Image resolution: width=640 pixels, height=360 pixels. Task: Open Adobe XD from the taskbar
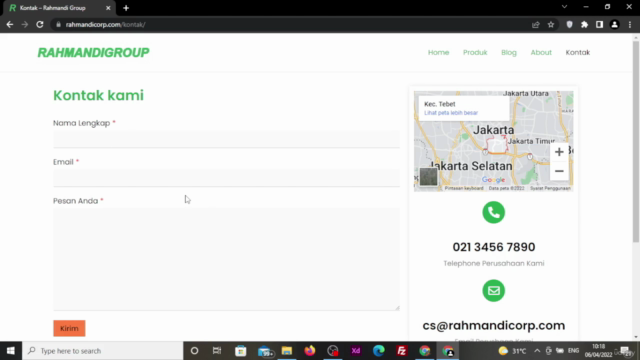point(356,351)
